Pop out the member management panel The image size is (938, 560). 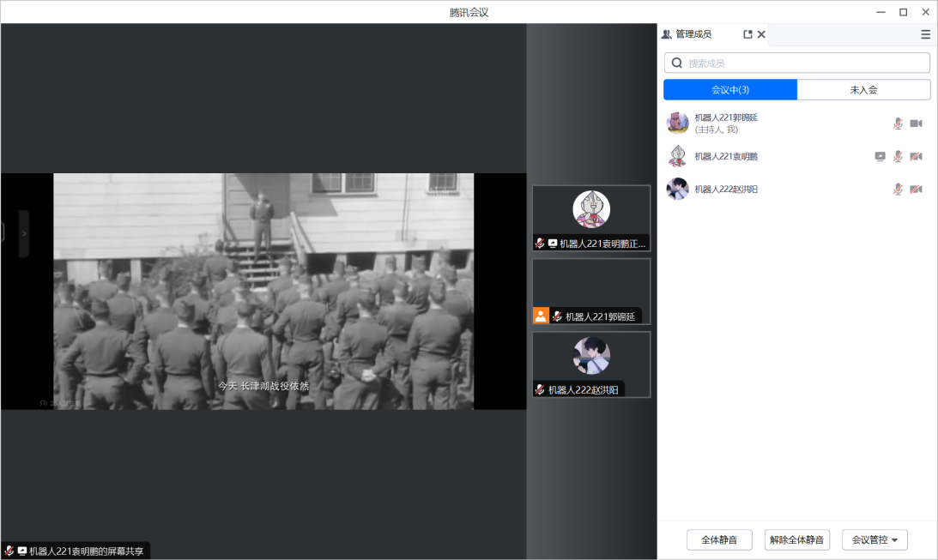[747, 34]
